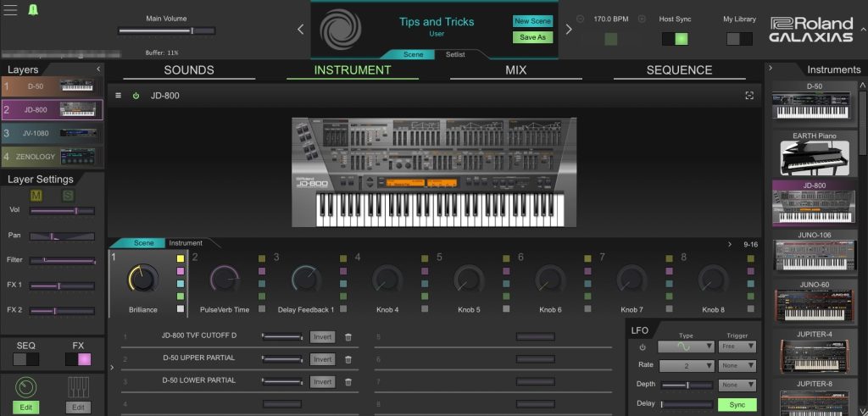Click Knob 7 macro control
Screen dimensions: 868x416
[632, 279]
